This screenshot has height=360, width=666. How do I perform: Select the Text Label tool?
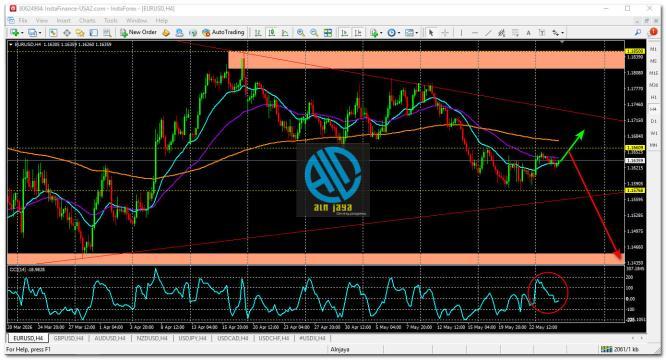tap(542, 33)
